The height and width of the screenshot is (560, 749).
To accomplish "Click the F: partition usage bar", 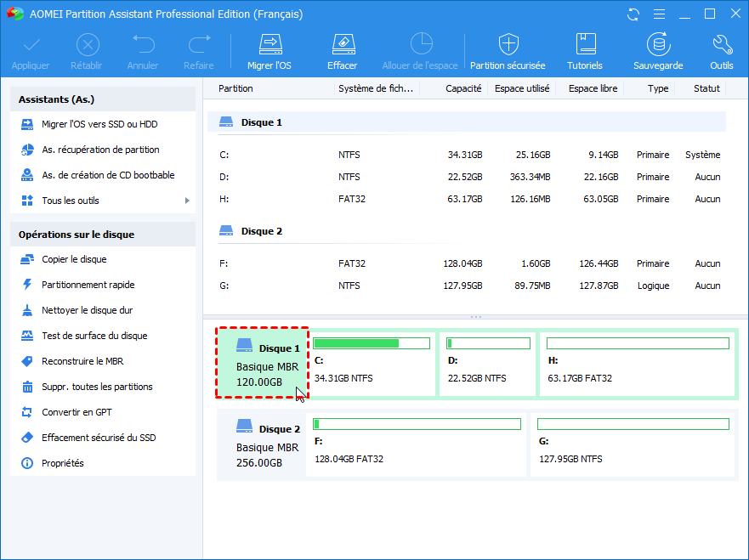I will pyautogui.click(x=417, y=424).
